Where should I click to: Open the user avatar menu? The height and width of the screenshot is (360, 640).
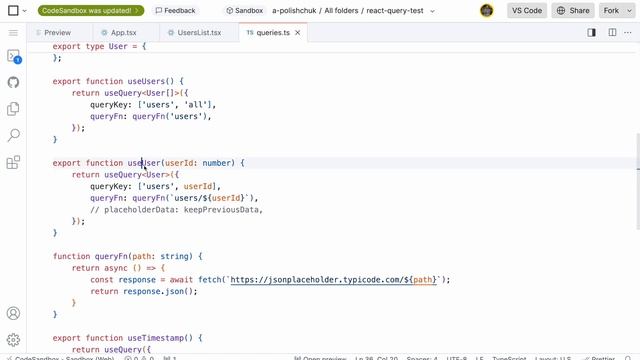tap(487, 11)
